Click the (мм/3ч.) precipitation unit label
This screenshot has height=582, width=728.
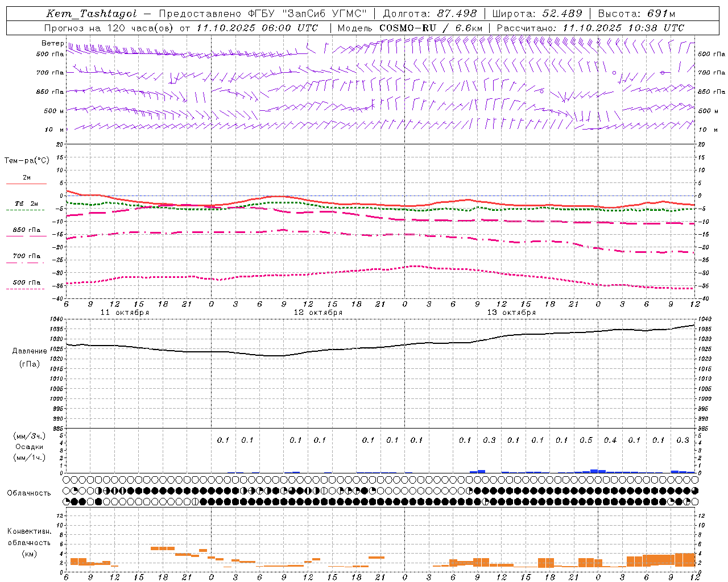pyautogui.click(x=30, y=436)
